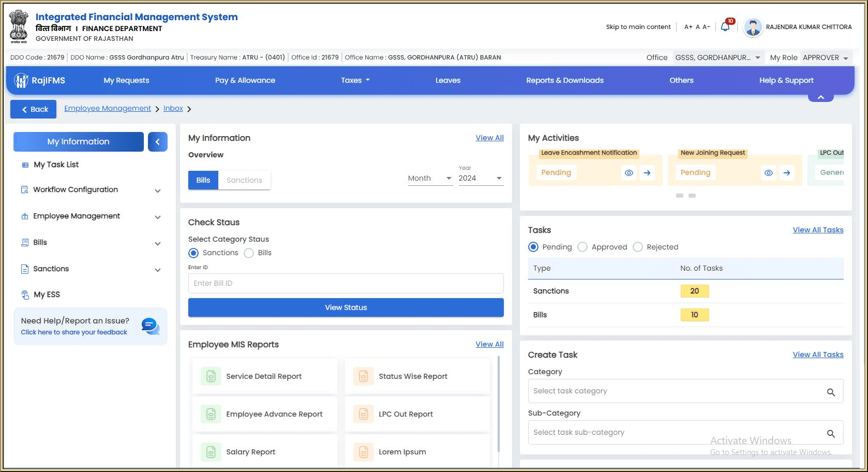The image size is (868, 472).
Task: Expand the Sanctions sidebar section
Action: point(158,270)
